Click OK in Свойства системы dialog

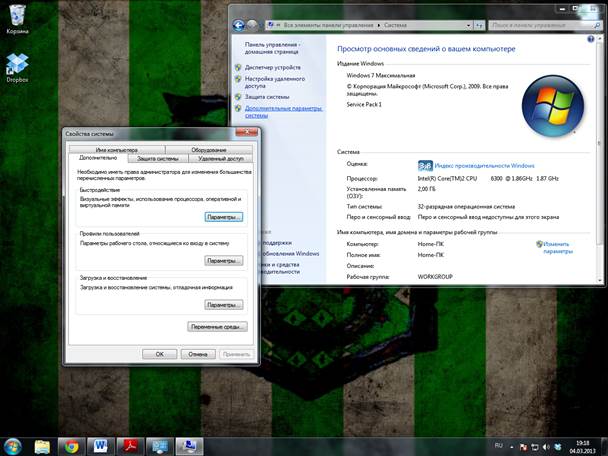coord(159,354)
